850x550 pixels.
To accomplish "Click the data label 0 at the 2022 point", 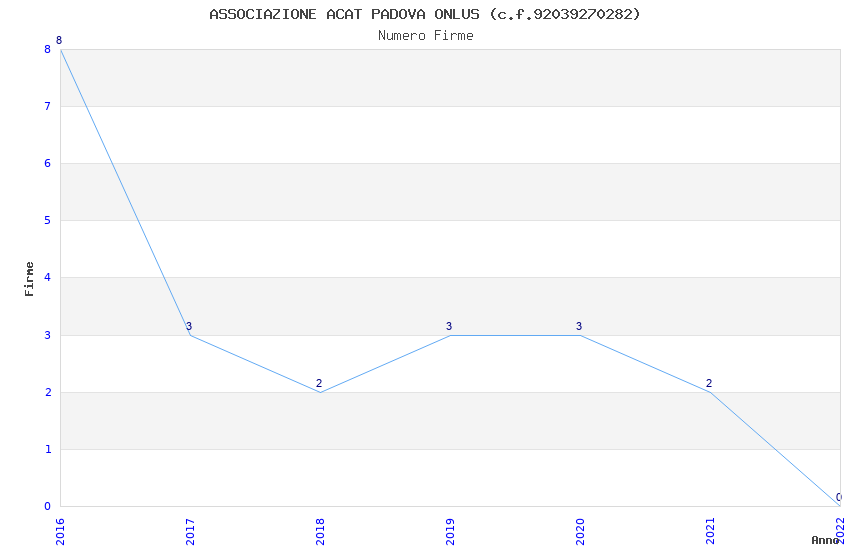I will pos(839,497).
